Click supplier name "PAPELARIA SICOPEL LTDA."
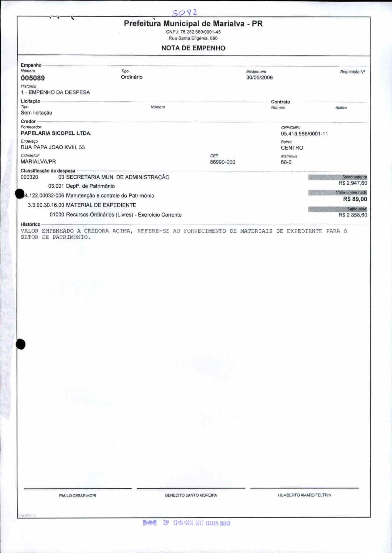 (x=56, y=133)
